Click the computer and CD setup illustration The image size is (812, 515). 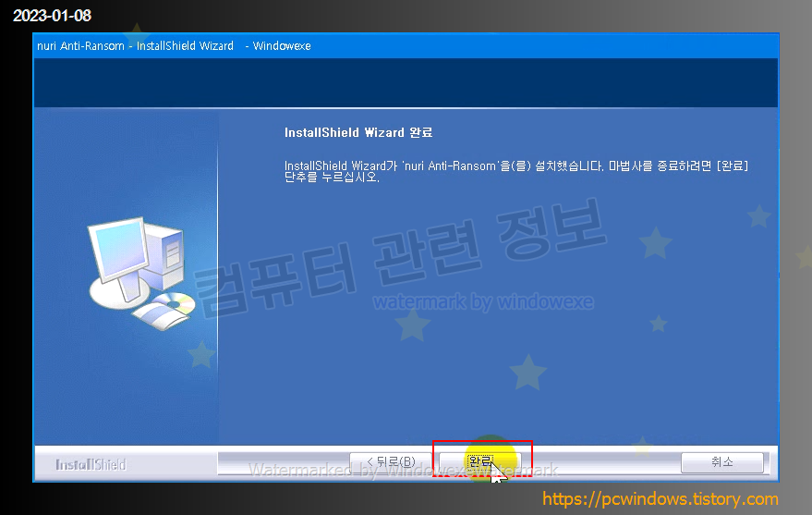[x=140, y=273]
